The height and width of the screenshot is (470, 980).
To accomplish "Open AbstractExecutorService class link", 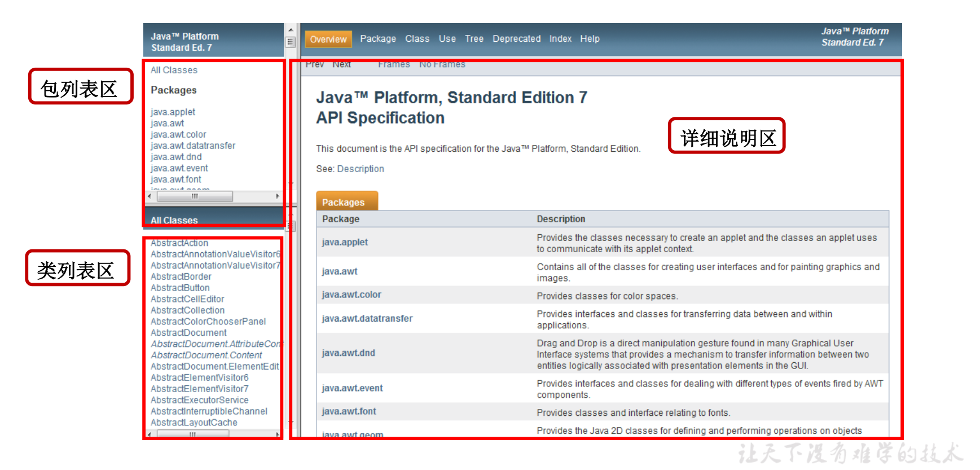I will point(199,401).
